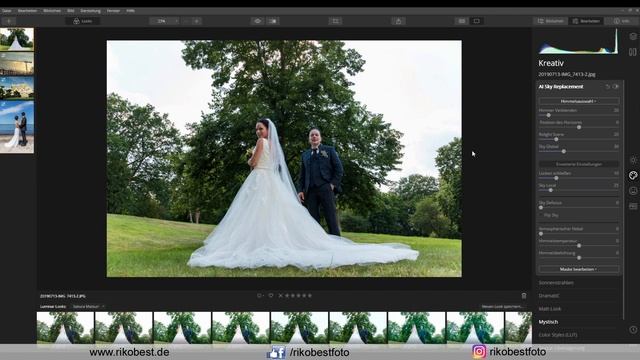Collapse Erweiterte Einstellungen section
Viewport: 640px width, 360px height.
[579, 164]
